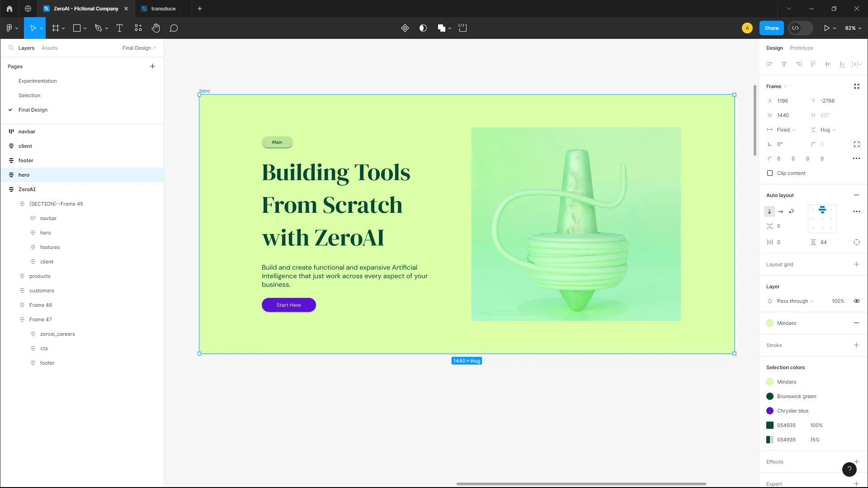Click the Present play button
Screen dimensions: 868x488
(x=826, y=28)
